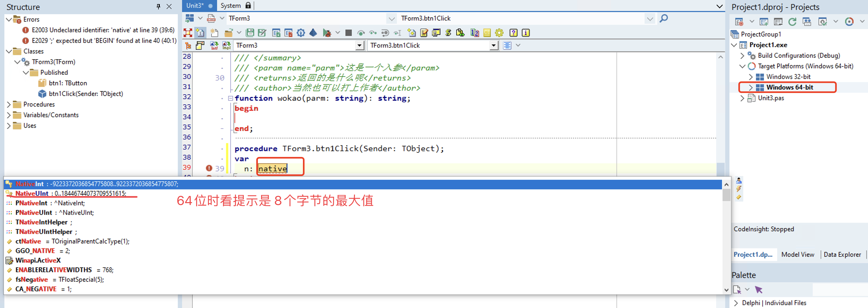868x308 pixels.
Task: Click the Intf jump-to-interface icon
Action: point(214,45)
